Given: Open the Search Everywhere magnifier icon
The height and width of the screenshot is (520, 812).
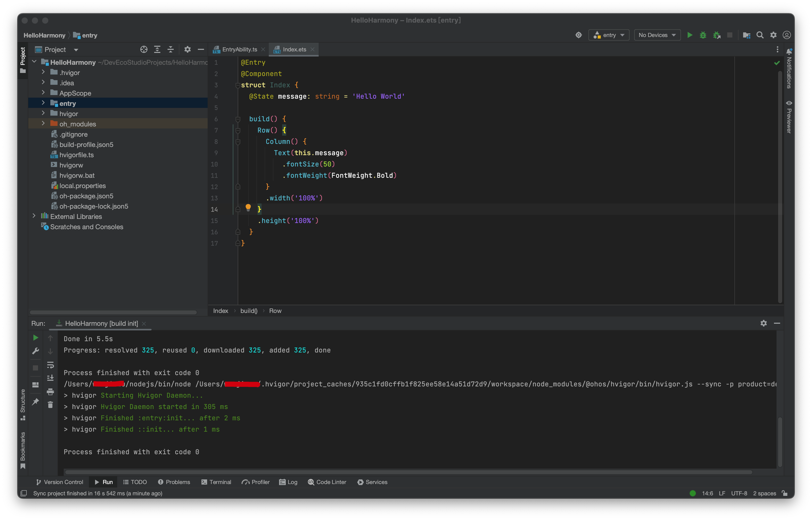Looking at the screenshot, I should click(x=760, y=35).
